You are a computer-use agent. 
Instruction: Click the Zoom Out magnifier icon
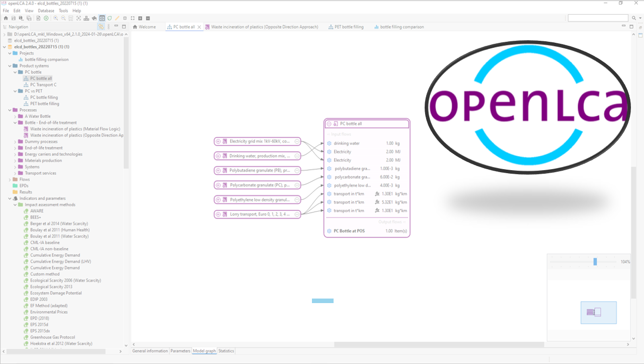click(x=63, y=18)
